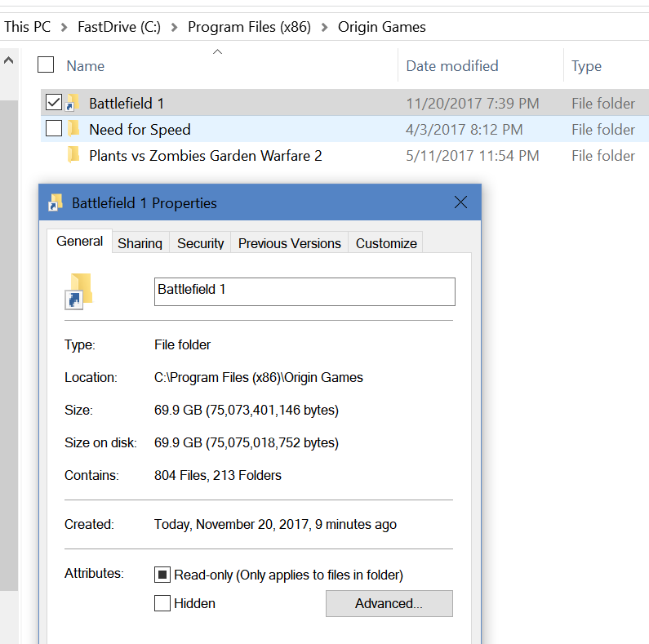Click the Plants vs Zombies folder icon
The image size is (649, 644).
pos(73,155)
